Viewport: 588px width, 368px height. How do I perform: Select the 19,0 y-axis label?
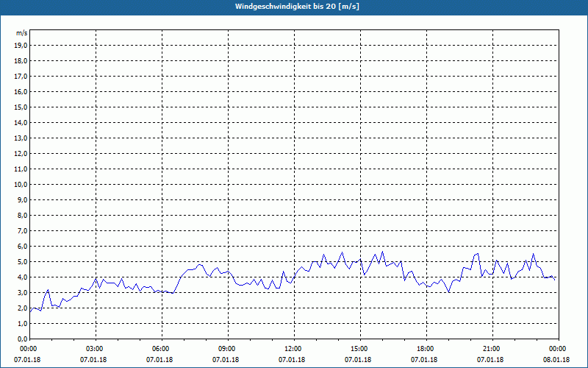pyautogui.click(x=21, y=46)
